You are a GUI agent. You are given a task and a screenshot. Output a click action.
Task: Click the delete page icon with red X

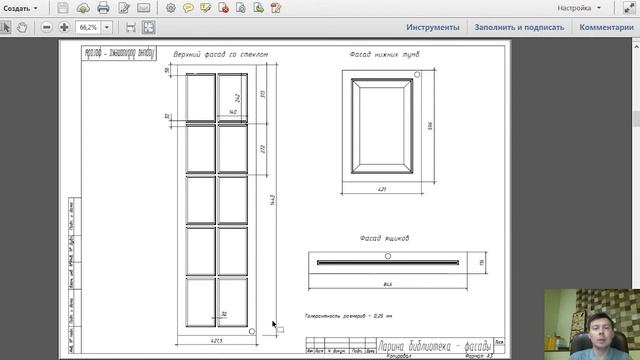pyautogui.click(x=223, y=8)
